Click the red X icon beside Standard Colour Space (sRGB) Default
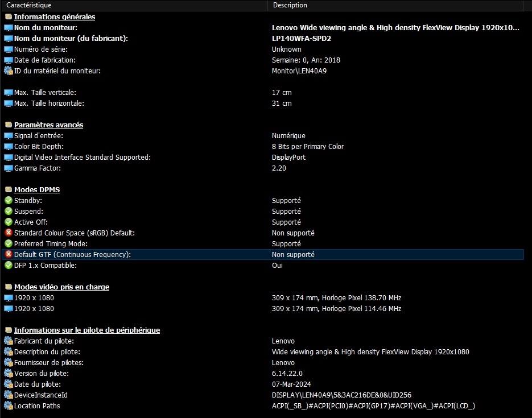Image resolution: width=532 pixels, height=418 pixels. (9, 233)
